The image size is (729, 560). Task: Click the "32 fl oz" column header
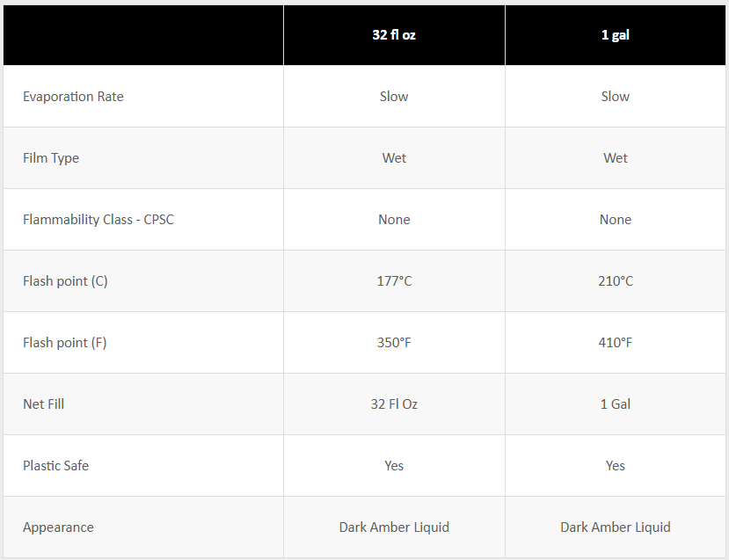pyautogui.click(x=394, y=35)
